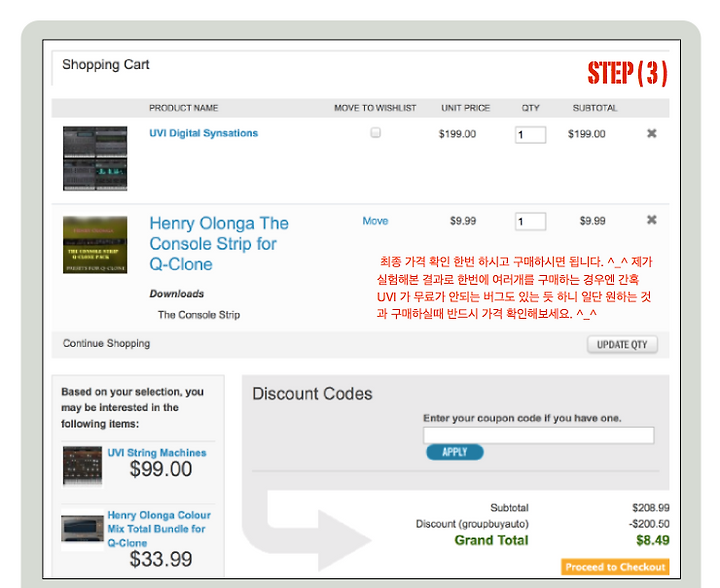Image resolution: width=720 pixels, height=588 pixels.
Task: Click the Colour Mix Total Bundle thumbnail
Action: 83,529
